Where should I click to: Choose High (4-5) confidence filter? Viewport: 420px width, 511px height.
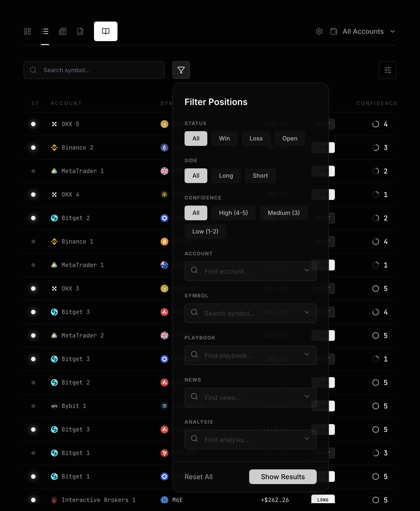pos(233,213)
